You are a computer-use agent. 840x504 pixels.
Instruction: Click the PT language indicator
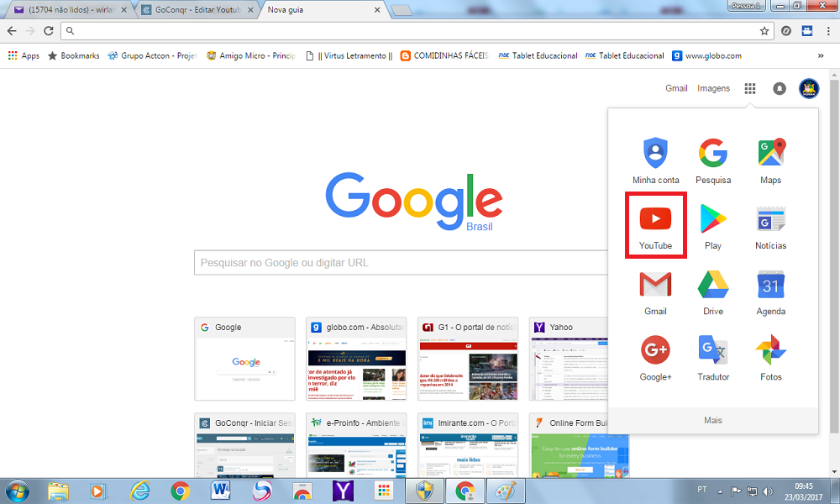coord(701,490)
